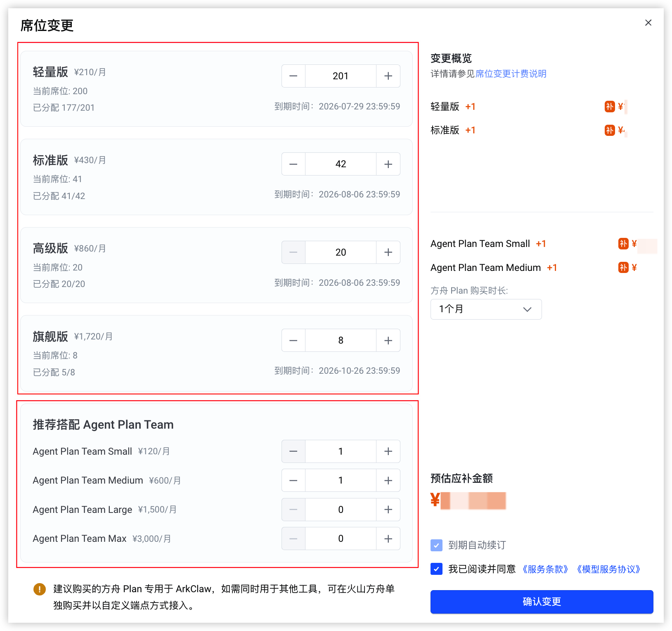Decrease Agent Plan Team Small quantity
The width and height of the screenshot is (672, 631).
pos(293,451)
